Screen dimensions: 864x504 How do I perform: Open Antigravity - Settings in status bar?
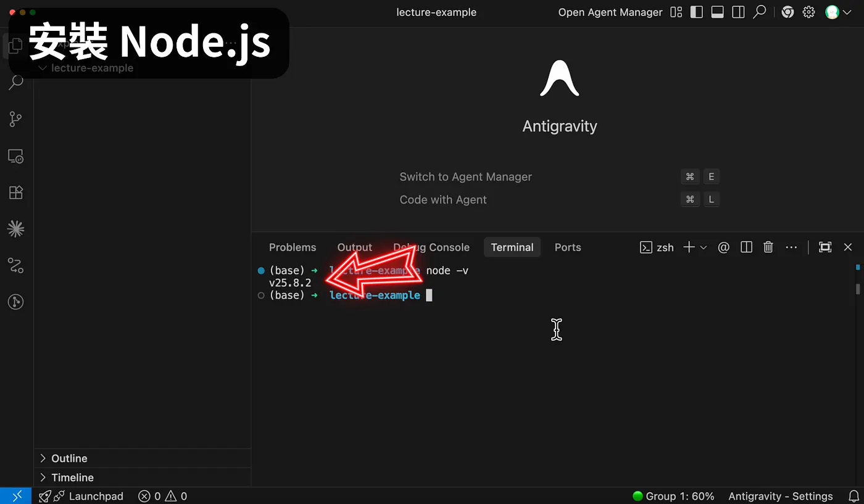tap(780, 496)
